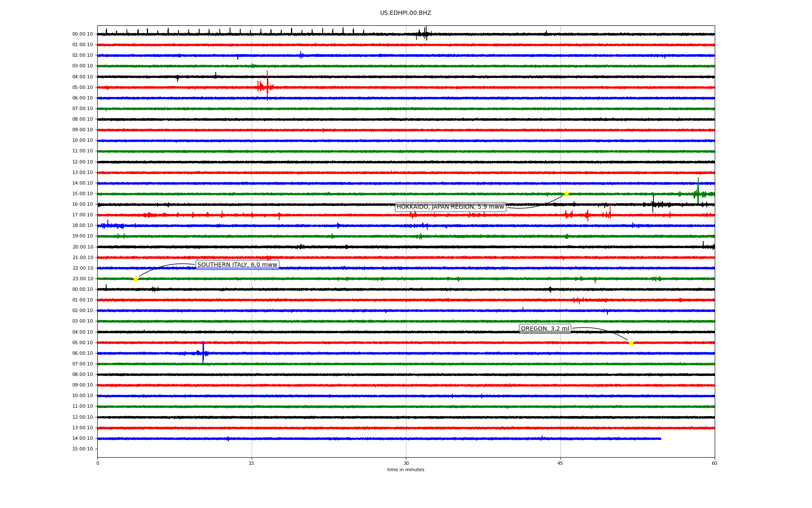Screen dimensions: 812x508
Task: Click the Southern Italy event yellow star
Action: 136,279
